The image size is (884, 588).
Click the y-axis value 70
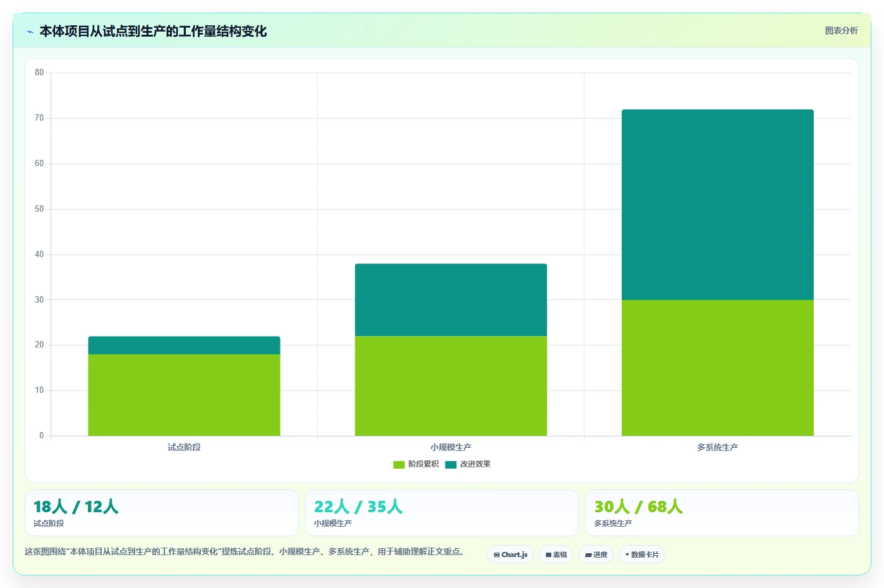(x=39, y=118)
